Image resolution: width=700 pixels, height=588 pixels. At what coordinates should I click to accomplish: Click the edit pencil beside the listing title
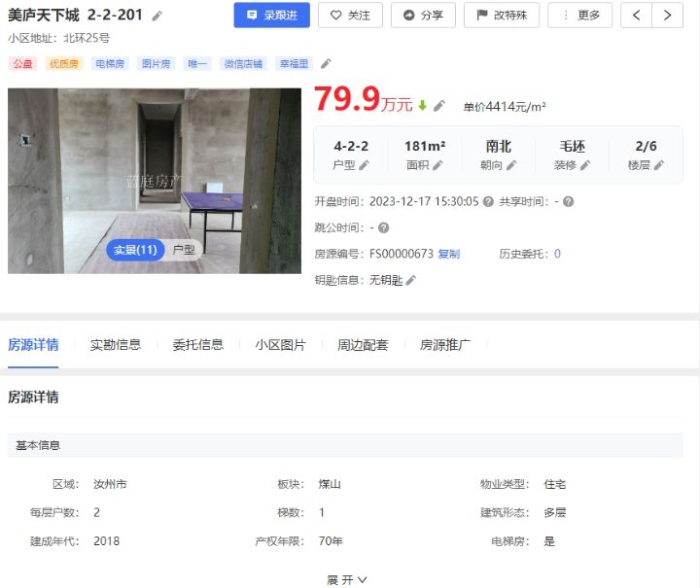[x=157, y=16]
